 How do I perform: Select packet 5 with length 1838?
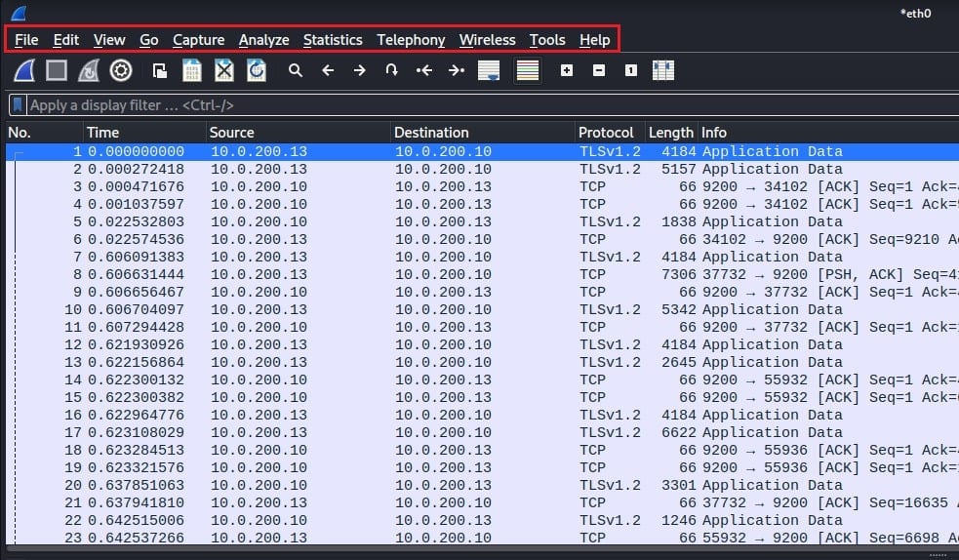(483, 221)
